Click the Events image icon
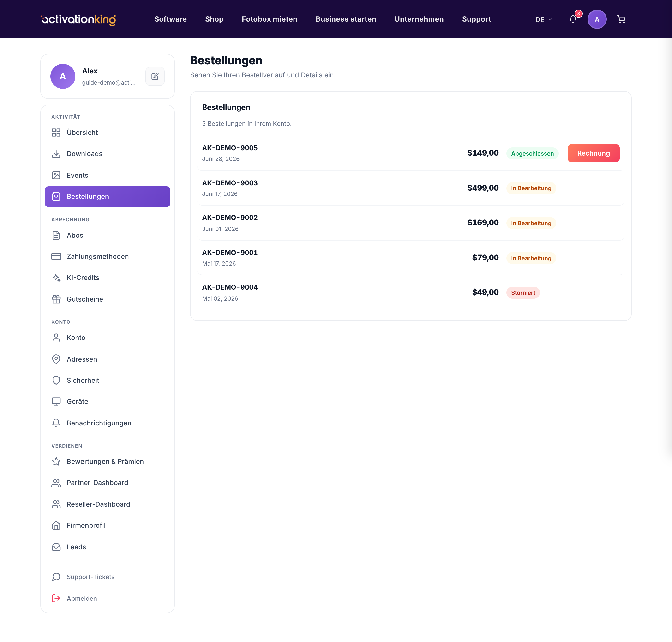Screen dimensions: 672x642 point(56,175)
